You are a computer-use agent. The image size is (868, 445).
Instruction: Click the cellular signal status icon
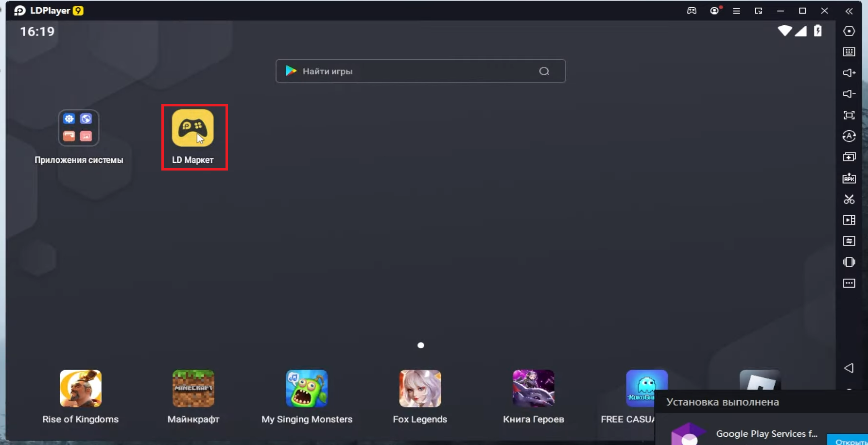click(x=801, y=31)
